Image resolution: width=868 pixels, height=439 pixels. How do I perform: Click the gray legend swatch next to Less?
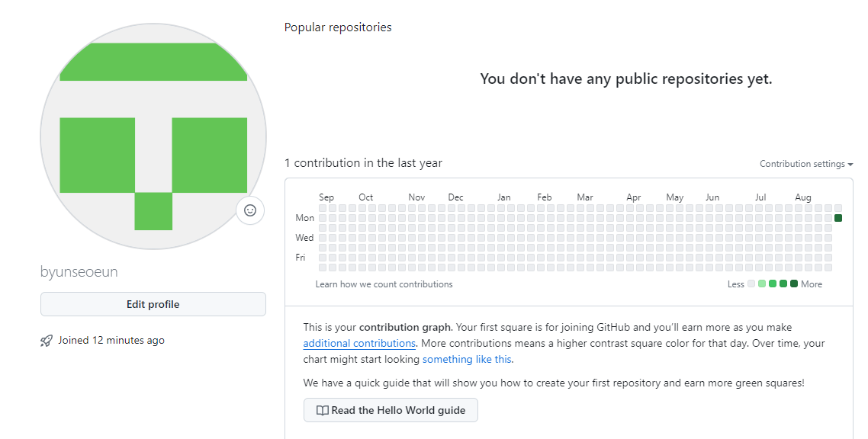tap(751, 284)
